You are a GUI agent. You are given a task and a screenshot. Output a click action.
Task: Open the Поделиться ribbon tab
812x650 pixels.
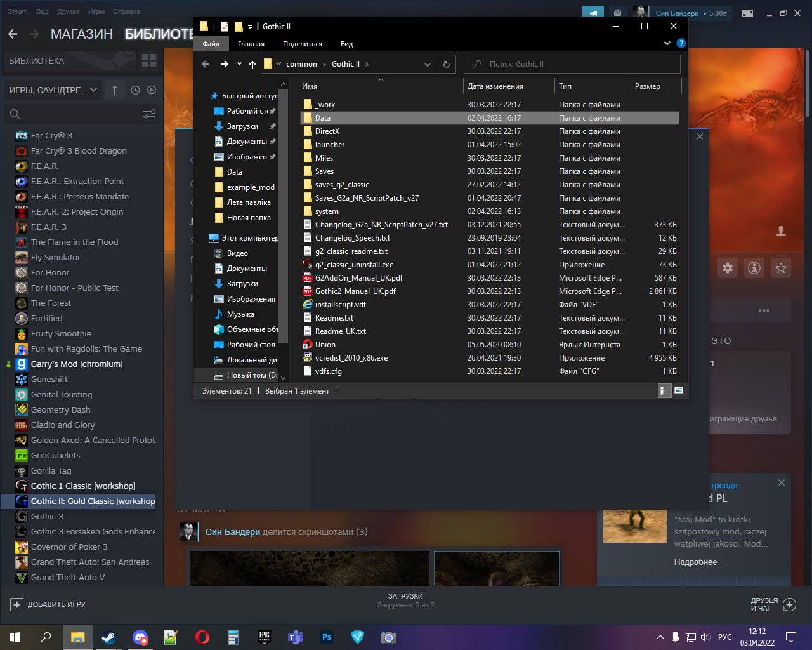[303, 44]
